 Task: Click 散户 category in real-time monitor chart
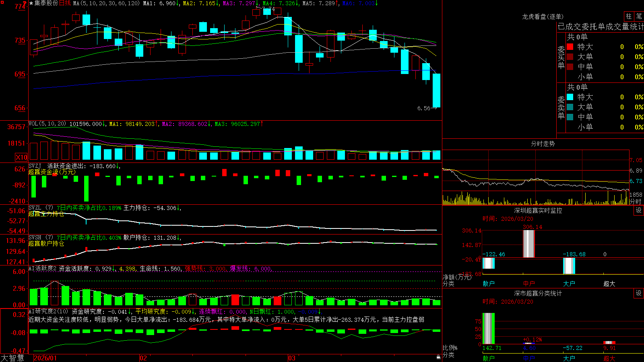(489, 284)
